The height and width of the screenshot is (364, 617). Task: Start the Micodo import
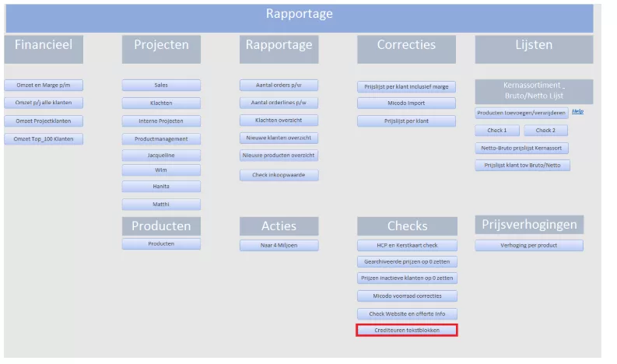[x=406, y=103]
